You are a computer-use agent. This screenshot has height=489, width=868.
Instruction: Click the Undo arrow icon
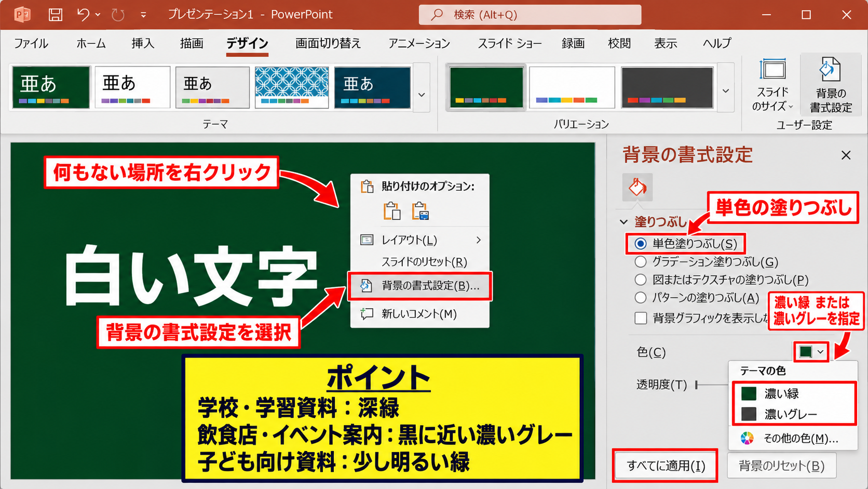tap(83, 14)
